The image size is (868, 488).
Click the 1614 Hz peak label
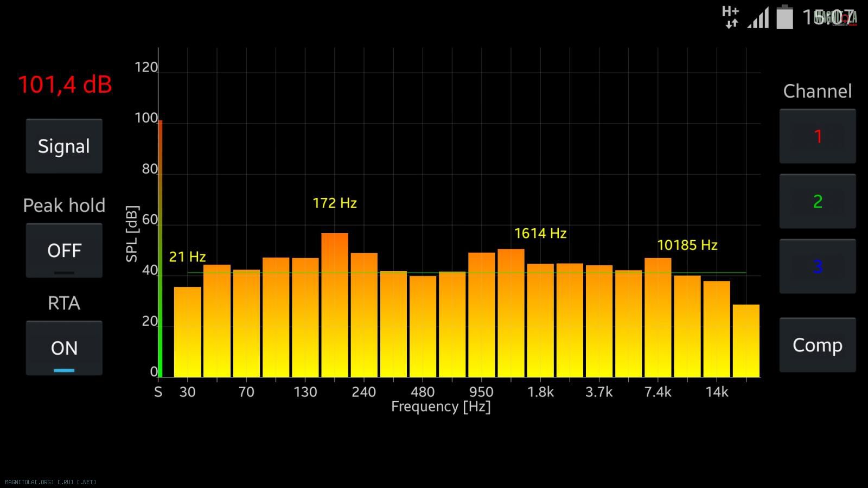pos(540,234)
